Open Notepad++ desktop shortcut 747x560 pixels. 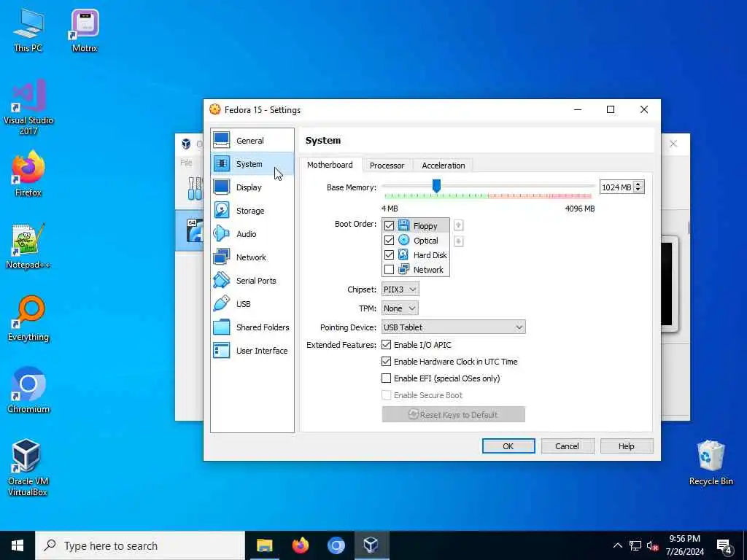(28, 246)
